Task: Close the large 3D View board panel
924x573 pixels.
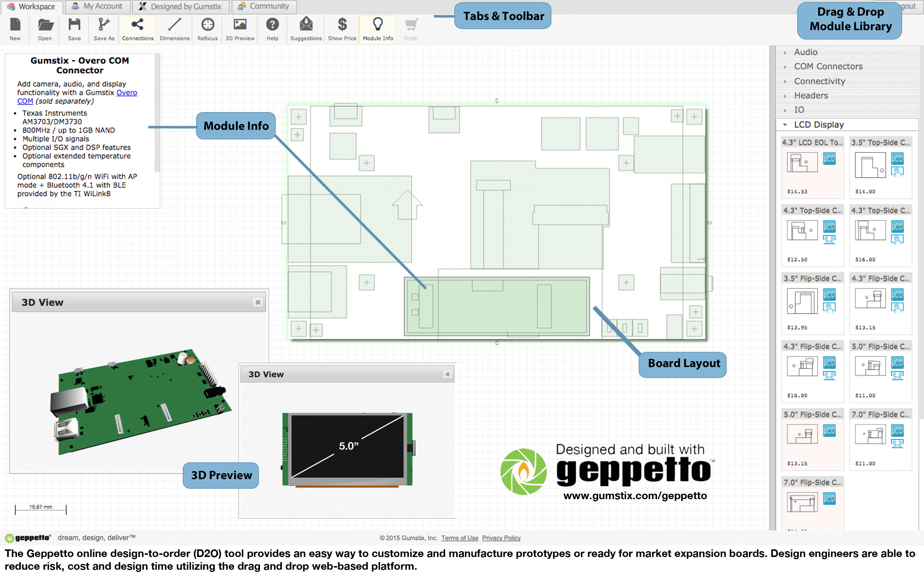Action: pyautogui.click(x=258, y=302)
